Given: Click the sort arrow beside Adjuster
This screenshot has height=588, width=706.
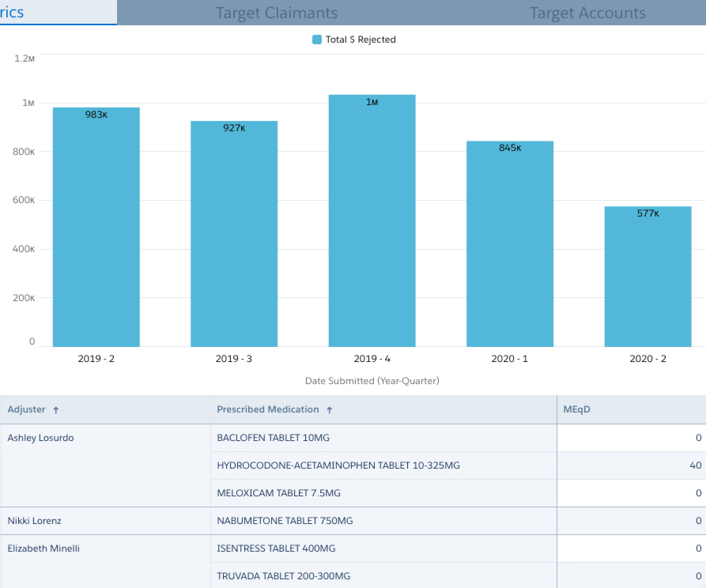Looking at the screenshot, I should pos(56,410).
